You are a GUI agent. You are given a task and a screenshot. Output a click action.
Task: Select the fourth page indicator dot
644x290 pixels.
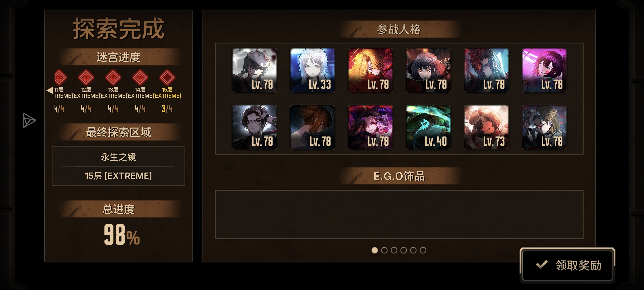[404, 250]
